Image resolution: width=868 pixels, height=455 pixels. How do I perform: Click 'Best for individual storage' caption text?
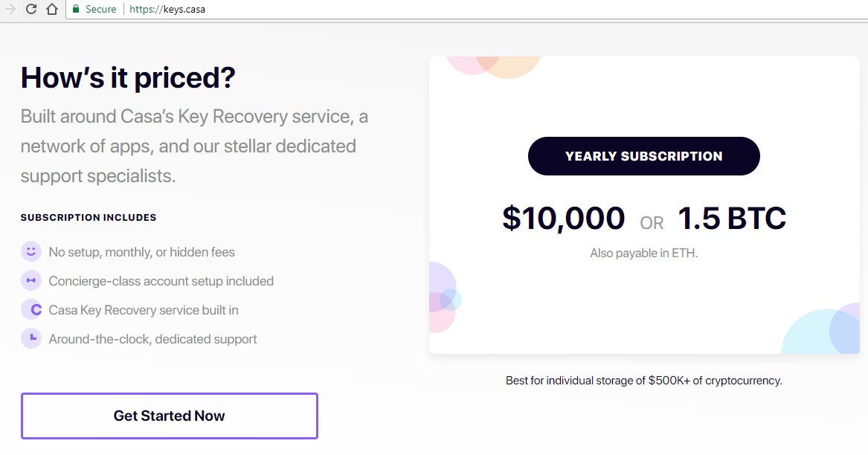(x=644, y=381)
